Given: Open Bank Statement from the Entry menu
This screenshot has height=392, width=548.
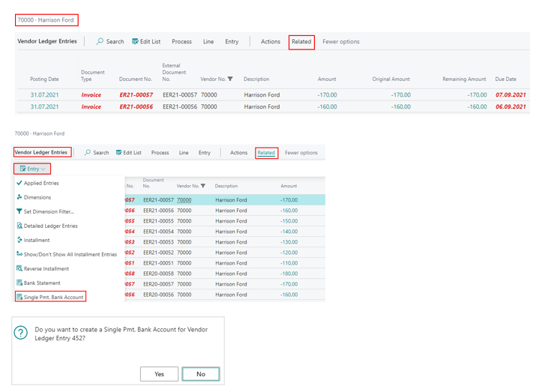Looking at the screenshot, I should (x=42, y=283).
